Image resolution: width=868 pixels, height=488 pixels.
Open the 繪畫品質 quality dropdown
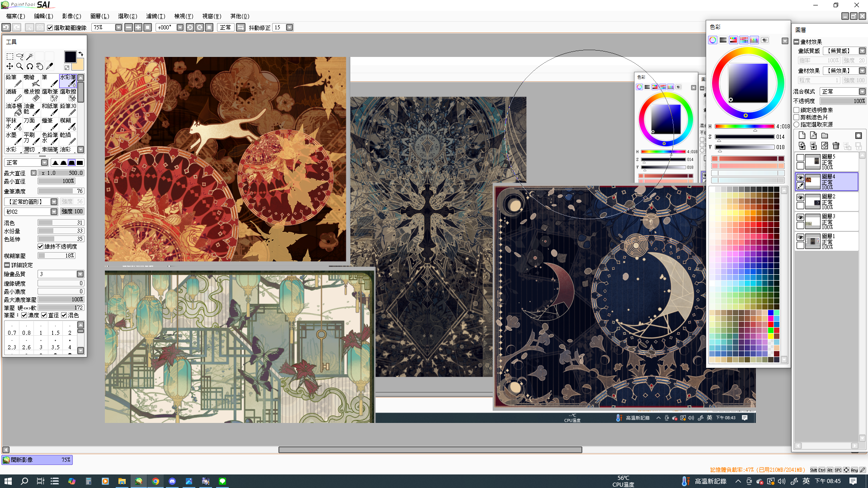pyautogui.click(x=80, y=274)
